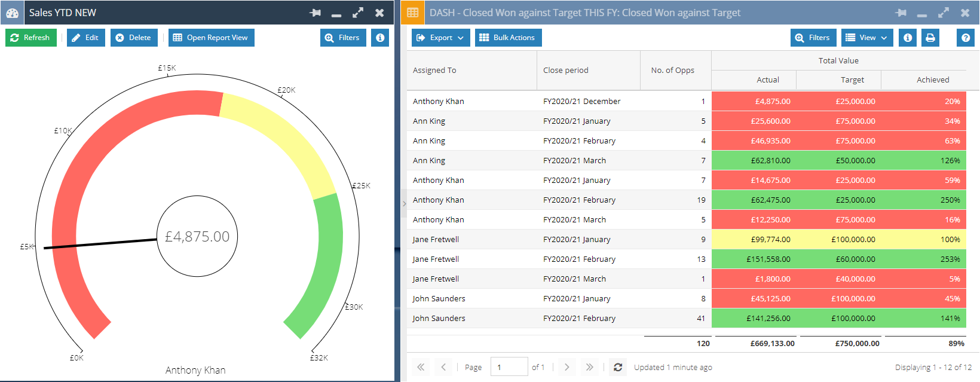
Task: Click info icon in Closed Won report toolbar
Action: pos(908,38)
